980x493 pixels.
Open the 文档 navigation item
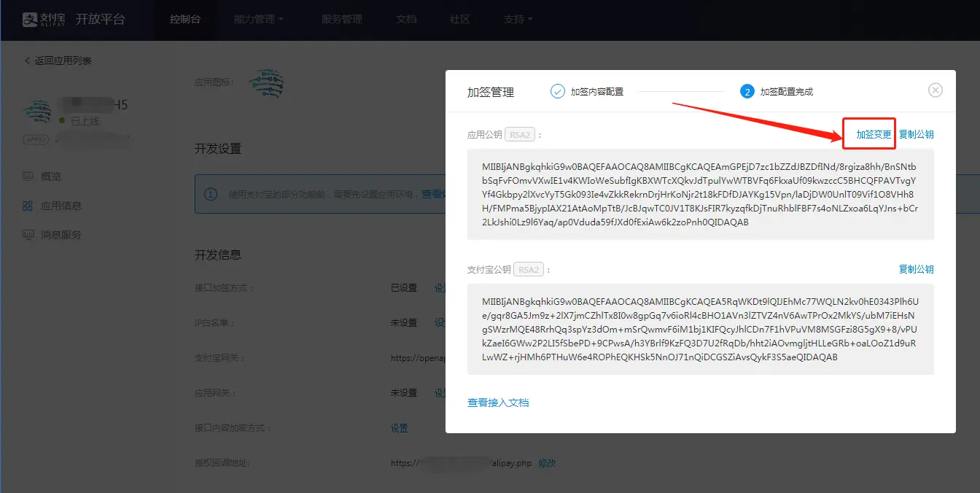tap(406, 20)
